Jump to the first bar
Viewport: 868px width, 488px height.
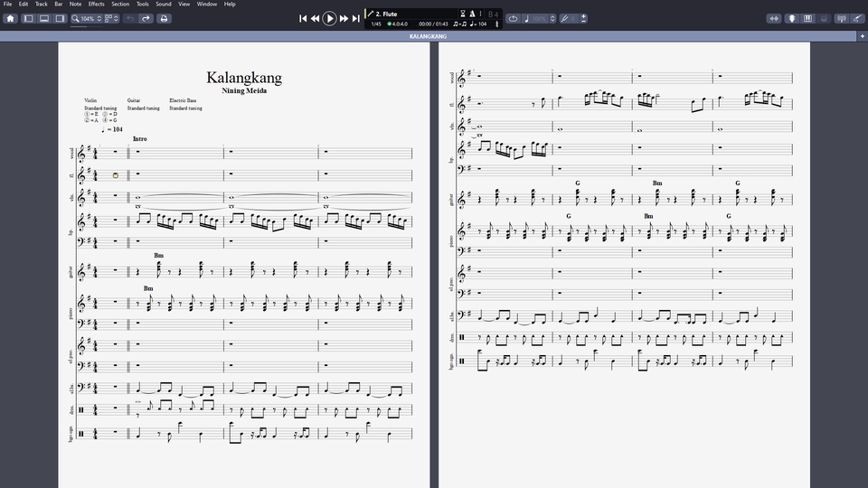coord(303,18)
